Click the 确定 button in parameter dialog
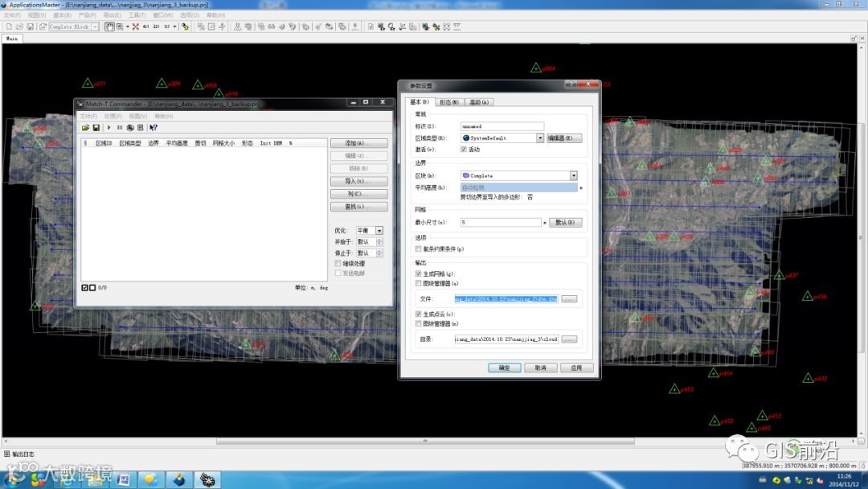The image size is (868, 489). point(504,368)
